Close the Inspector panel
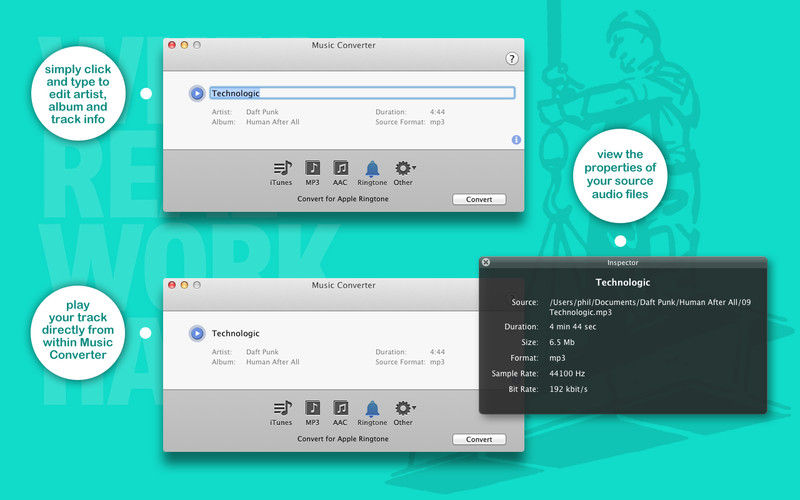Screen dimensions: 800x500 coord(486,262)
